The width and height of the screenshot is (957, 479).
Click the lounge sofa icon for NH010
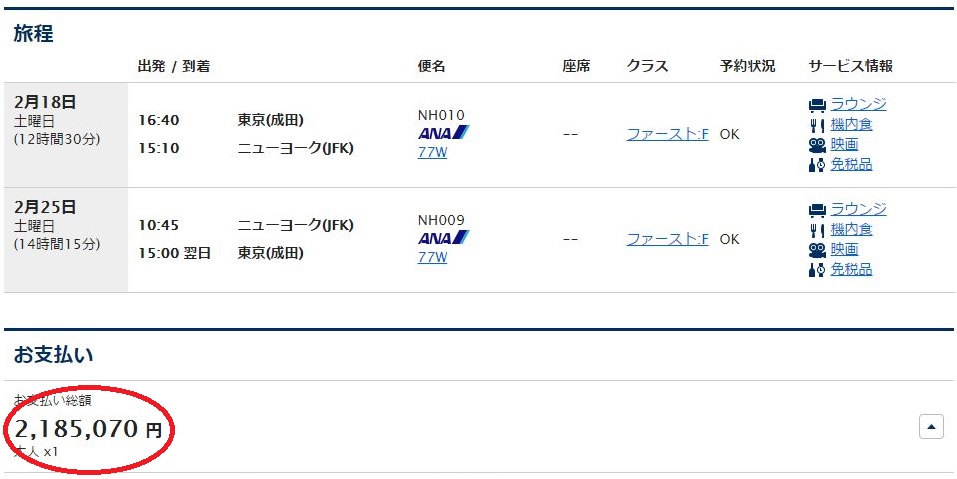coord(817,106)
